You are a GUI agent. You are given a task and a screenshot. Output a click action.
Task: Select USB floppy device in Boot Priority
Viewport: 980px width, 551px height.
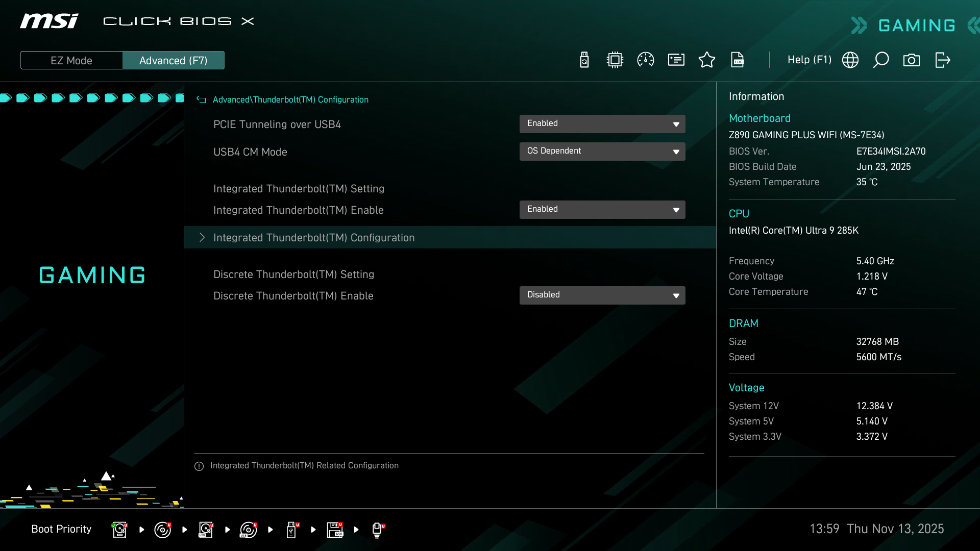pyautogui.click(x=335, y=530)
